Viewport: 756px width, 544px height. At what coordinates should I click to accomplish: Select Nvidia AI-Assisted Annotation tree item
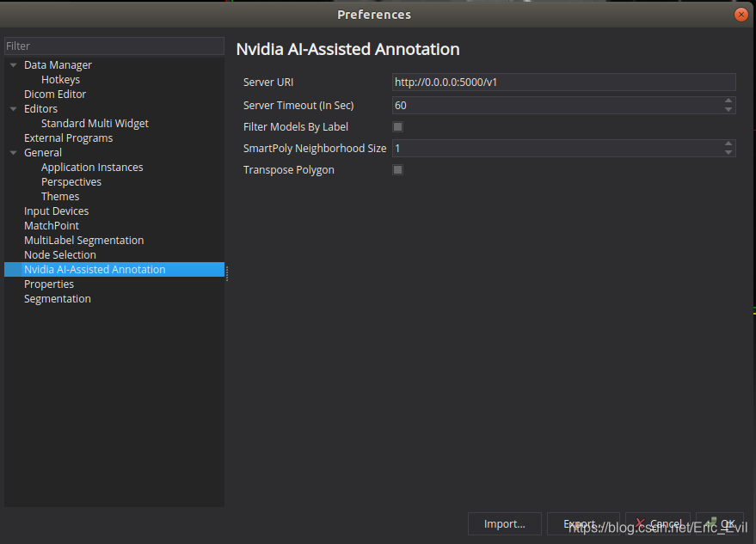coord(114,269)
